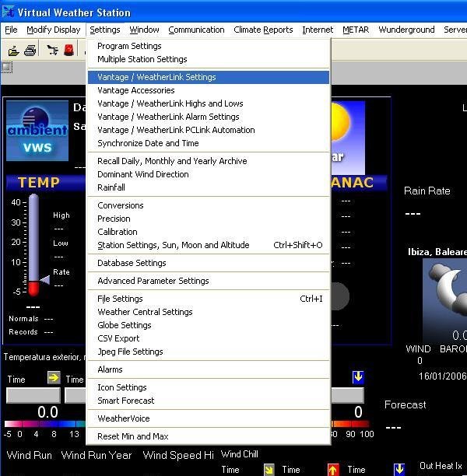Open the Window menu
The height and width of the screenshot is (476, 467).
[x=144, y=30]
